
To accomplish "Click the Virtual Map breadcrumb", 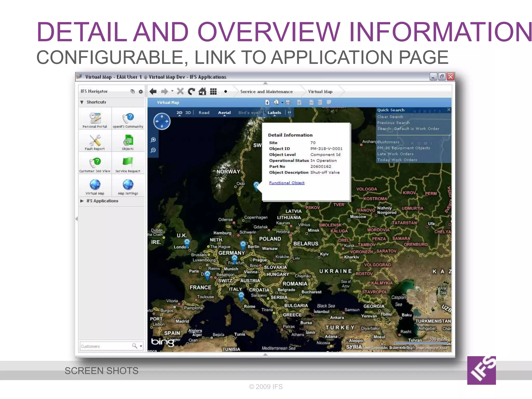I will pyautogui.click(x=320, y=92).
